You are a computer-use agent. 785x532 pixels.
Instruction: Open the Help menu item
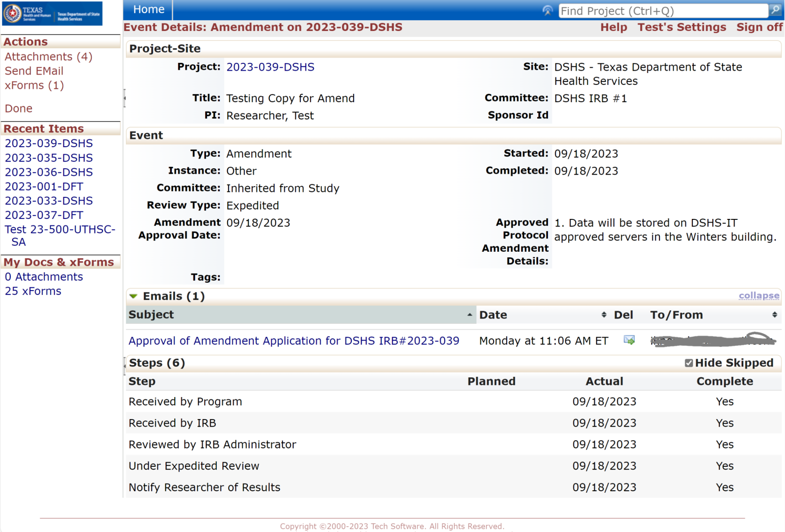613,27
